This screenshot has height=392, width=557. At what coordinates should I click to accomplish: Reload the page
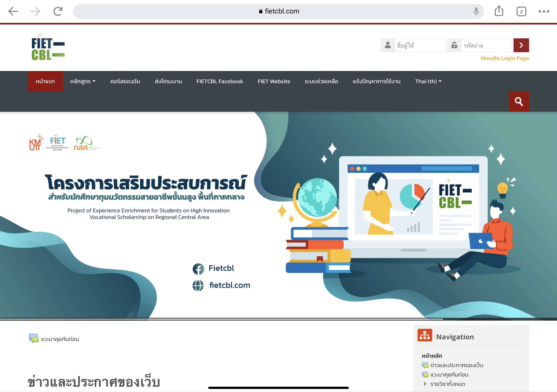(58, 11)
